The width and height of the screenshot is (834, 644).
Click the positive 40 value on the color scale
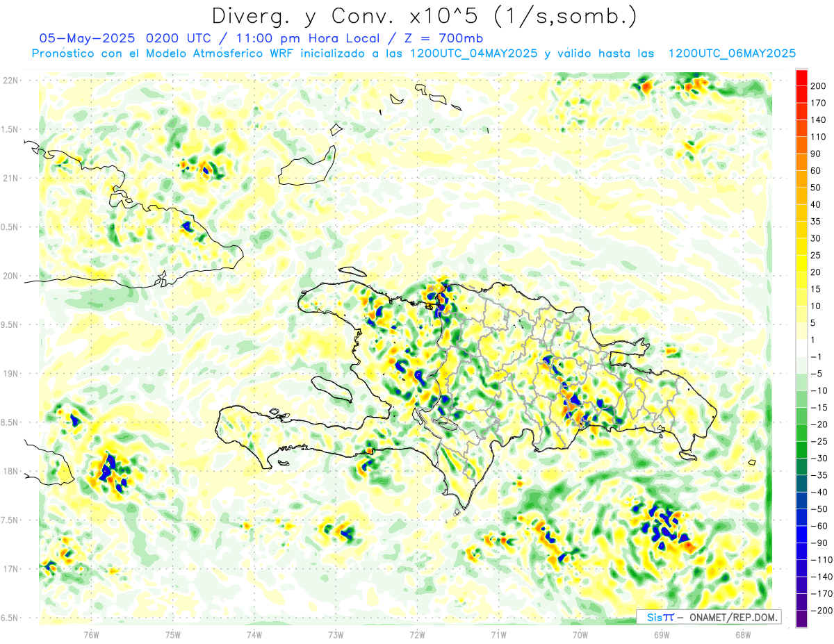pos(815,204)
